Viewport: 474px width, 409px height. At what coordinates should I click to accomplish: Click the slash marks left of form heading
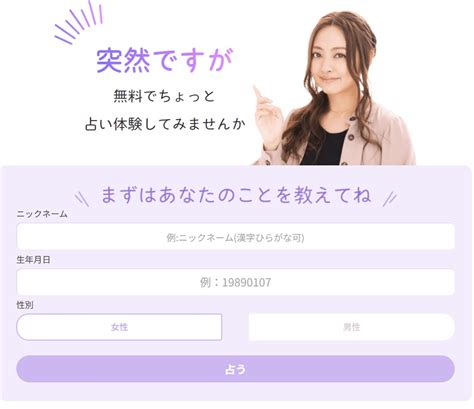tap(82, 199)
